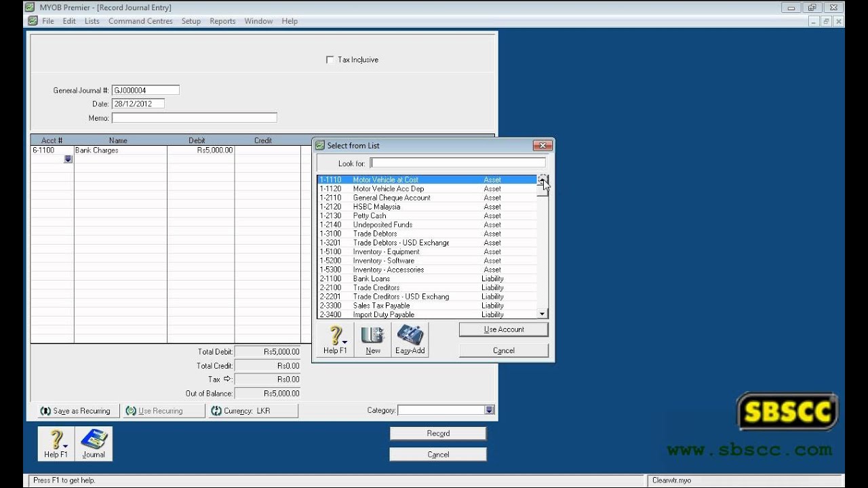
Task: Select 2-2100 Trade Creditors row
Action: point(427,287)
